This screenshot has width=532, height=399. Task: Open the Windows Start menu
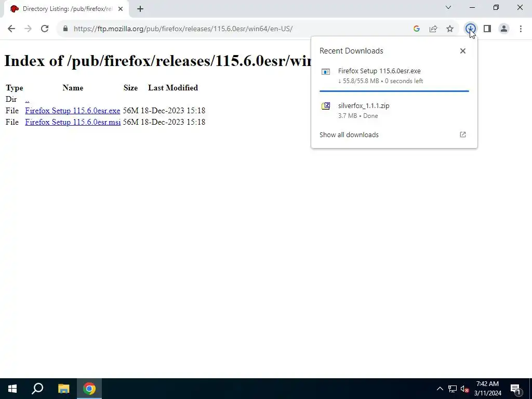click(12, 389)
